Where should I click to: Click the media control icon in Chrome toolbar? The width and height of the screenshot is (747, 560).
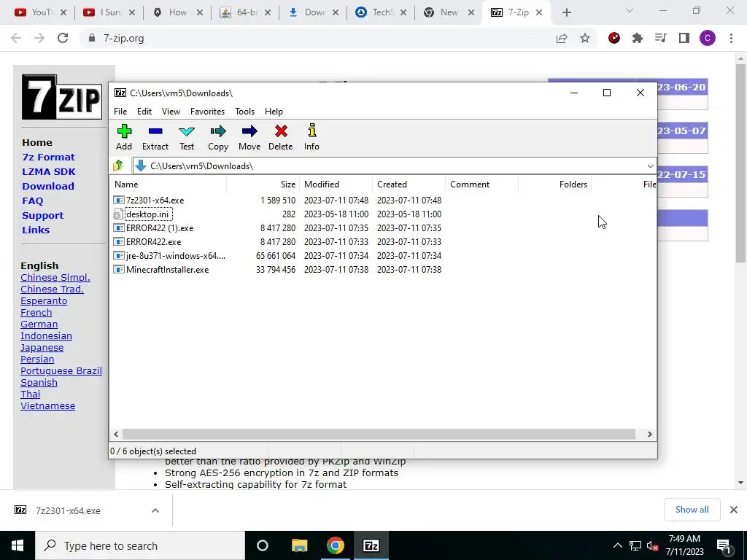pos(660,38)
